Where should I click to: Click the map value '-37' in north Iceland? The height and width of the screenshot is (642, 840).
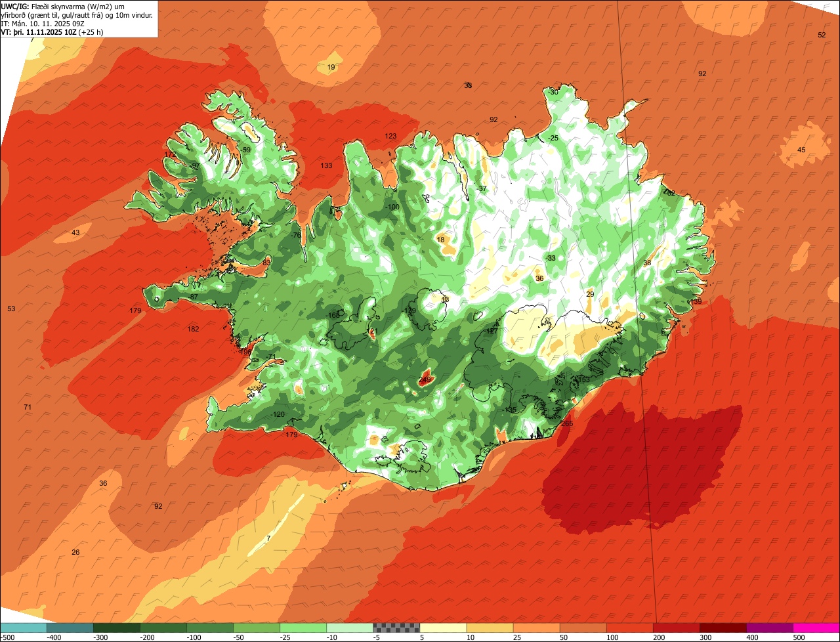tap(482, 188)
